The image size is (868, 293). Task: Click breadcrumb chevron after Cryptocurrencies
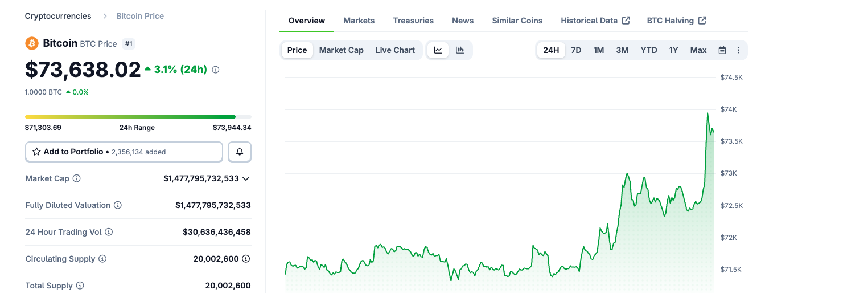pyautogui.click(x=105, y=16)
